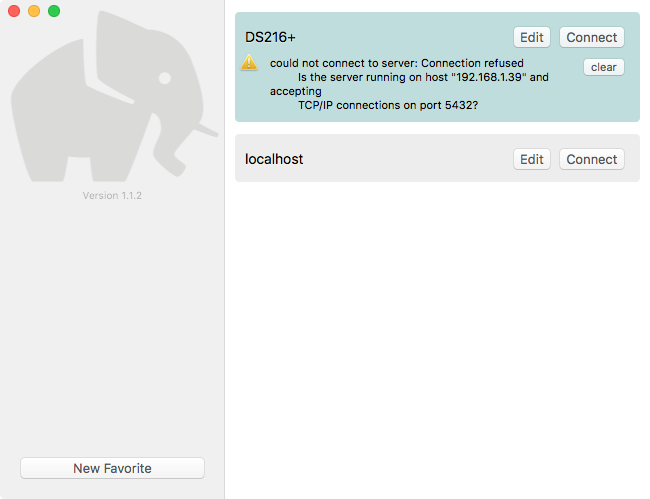
Task: Select the DS216+ favorite name
Action: click(x=270, y=37)
